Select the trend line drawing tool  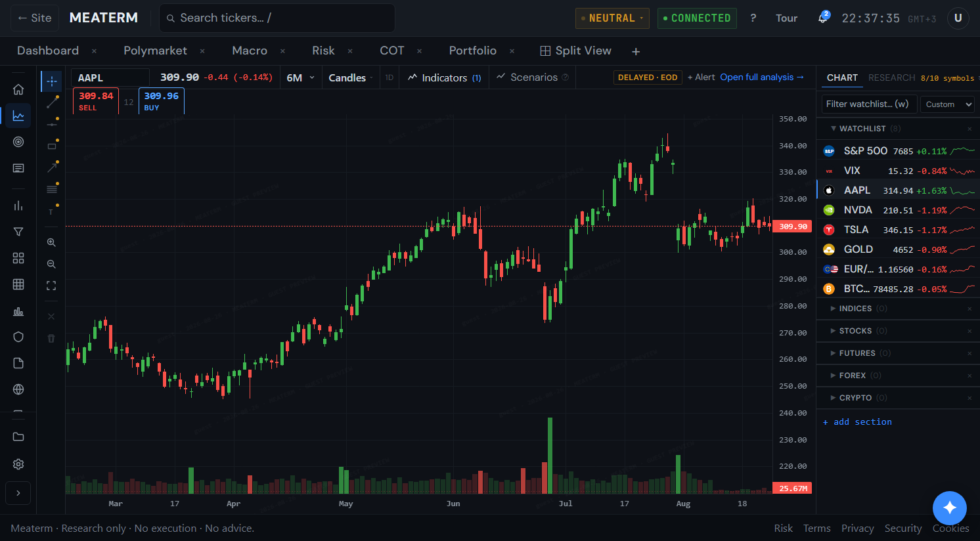51,103
